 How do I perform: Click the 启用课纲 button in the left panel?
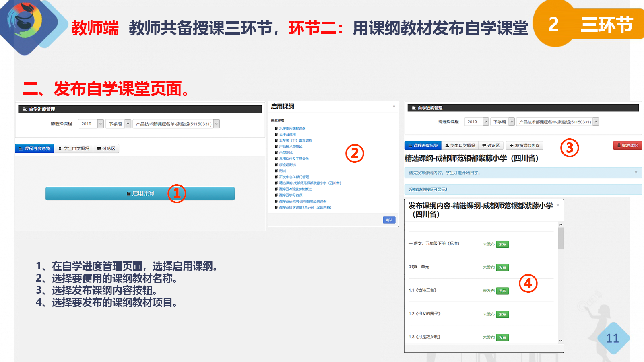140,193
